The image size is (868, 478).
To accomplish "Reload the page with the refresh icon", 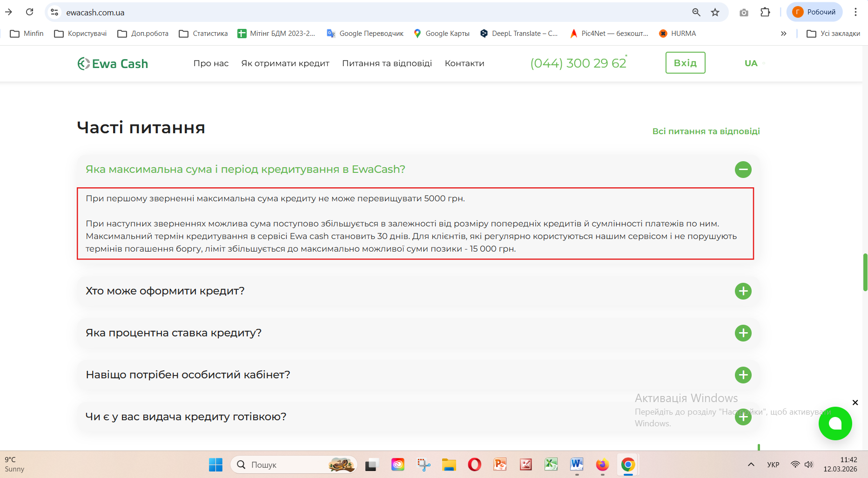I will (29, 12).
